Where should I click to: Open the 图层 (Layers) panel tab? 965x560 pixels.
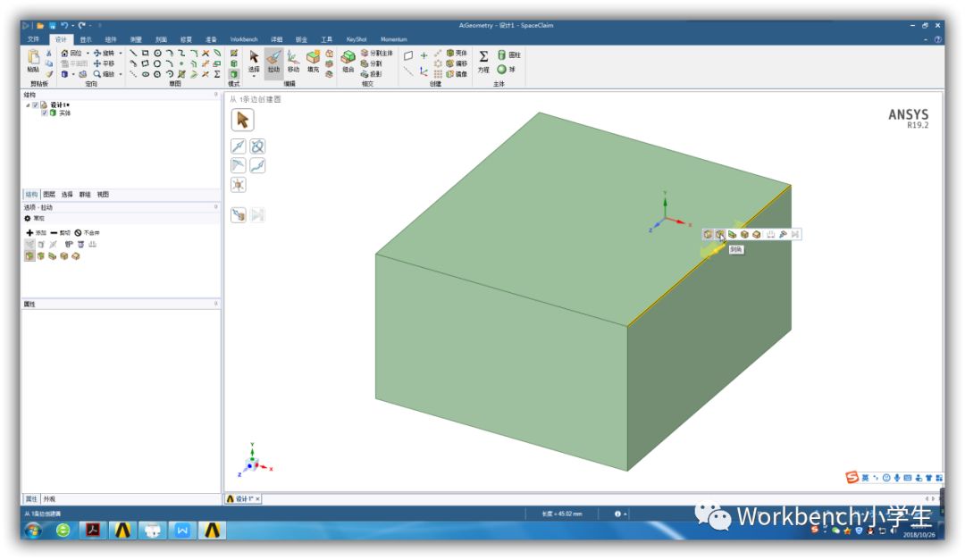(49, 195)
